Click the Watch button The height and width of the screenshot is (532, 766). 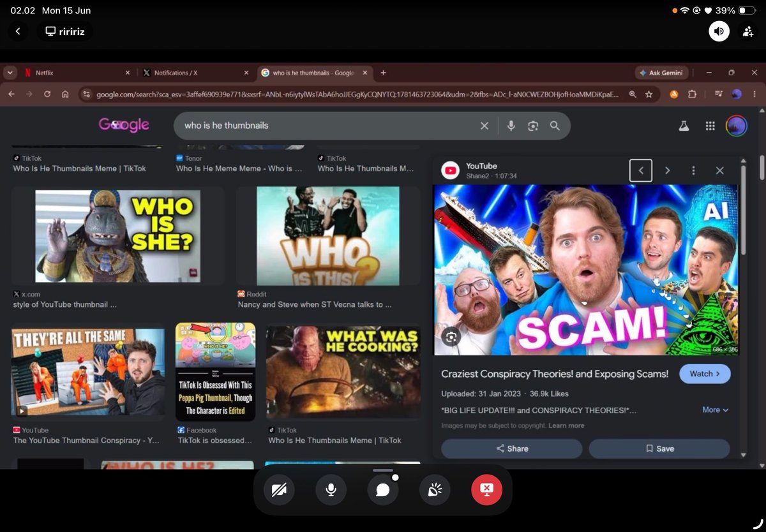[x=705, y=374]
